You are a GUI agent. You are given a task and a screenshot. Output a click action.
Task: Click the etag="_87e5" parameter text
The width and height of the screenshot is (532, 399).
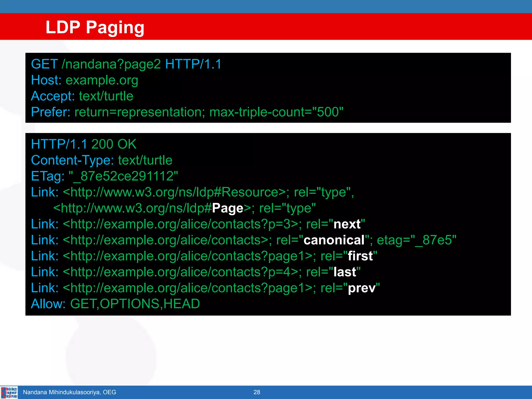416,240
